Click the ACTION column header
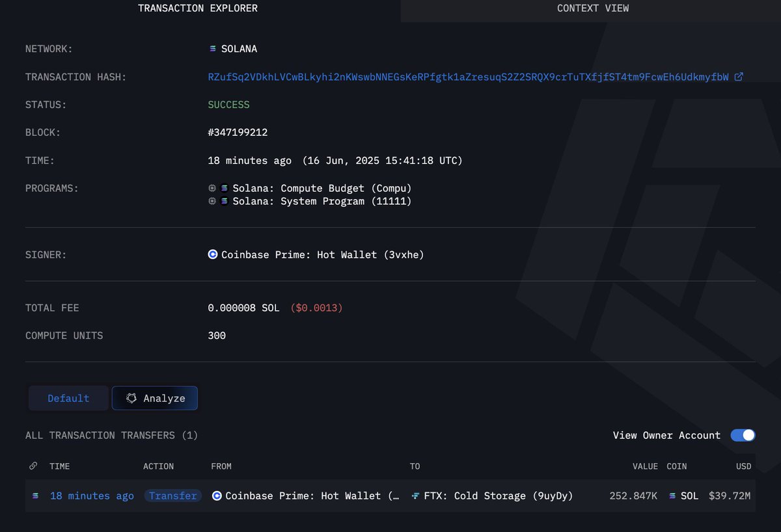 click(x=158, y=466)
